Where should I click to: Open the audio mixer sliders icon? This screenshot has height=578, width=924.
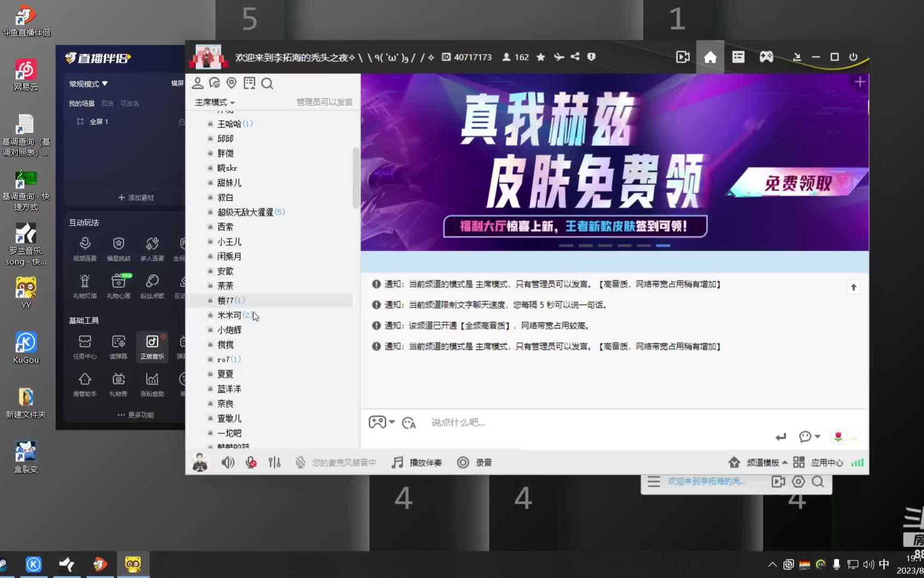tap(274, 462)
